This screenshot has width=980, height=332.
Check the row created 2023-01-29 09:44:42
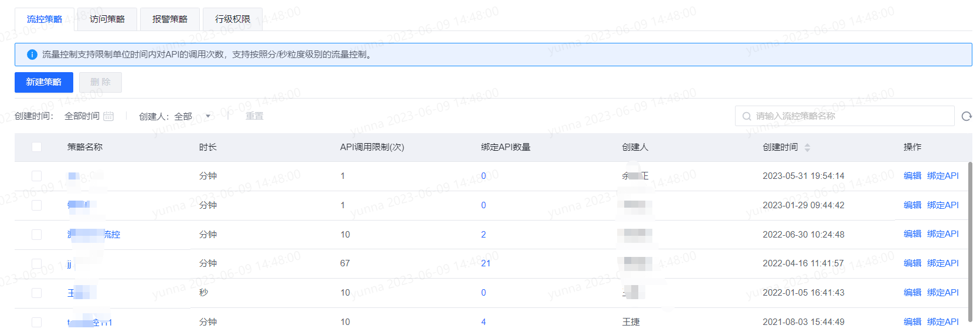pos(36,205)
